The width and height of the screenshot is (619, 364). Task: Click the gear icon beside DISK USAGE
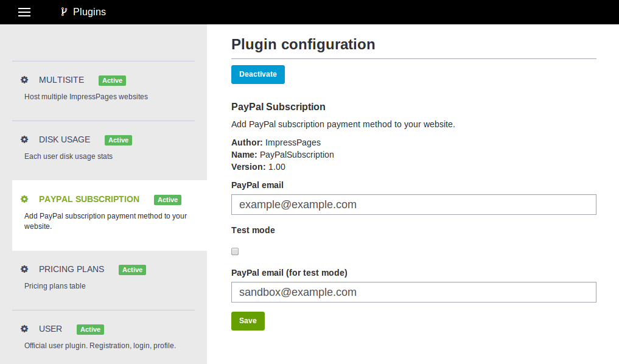24,139
